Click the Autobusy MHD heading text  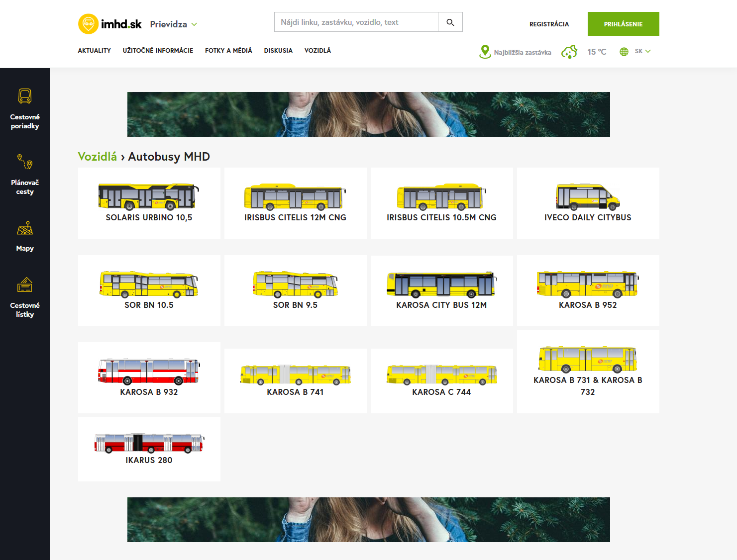[x=169, y=157]
